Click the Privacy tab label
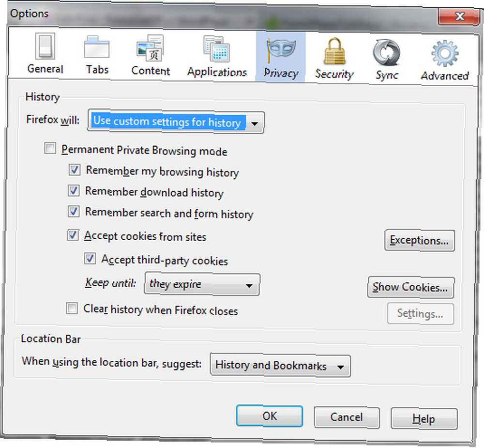 (281, 73)
